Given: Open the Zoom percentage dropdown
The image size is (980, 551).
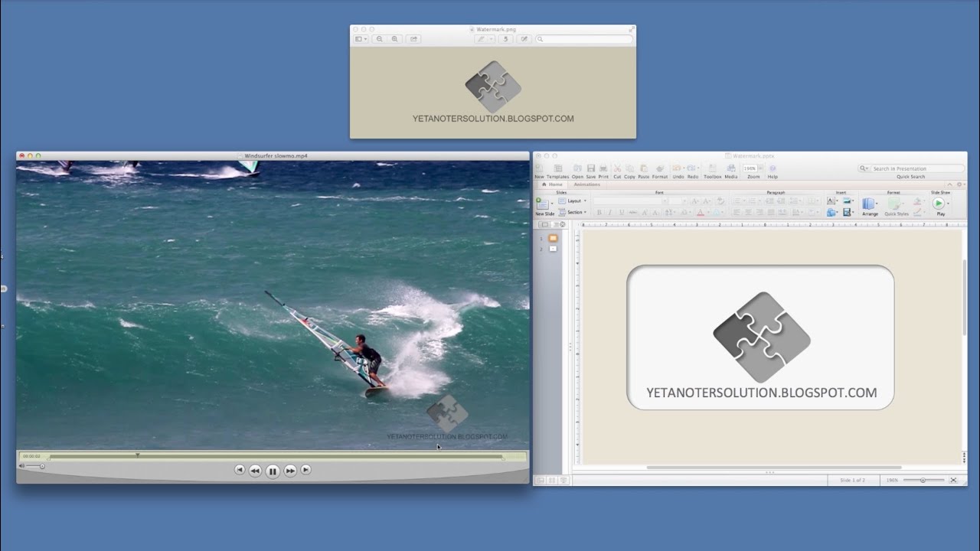Looking at the screenshot, I should pyautogui.click(x=761, y=168).
